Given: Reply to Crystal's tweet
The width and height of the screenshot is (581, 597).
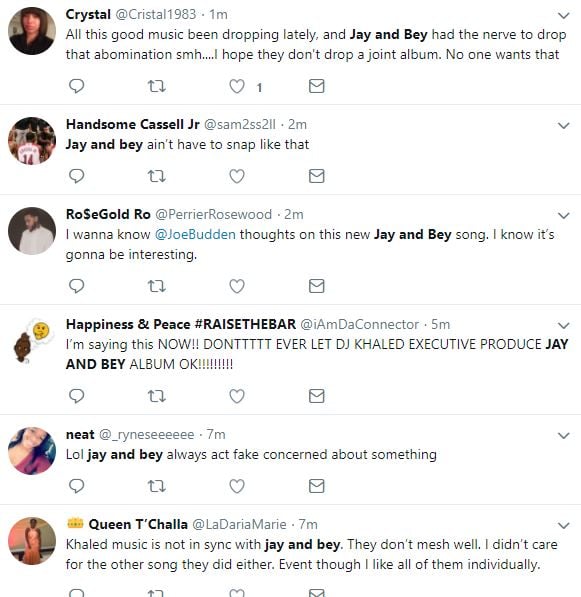Looking at the screenshot, I should pos(77,86).
